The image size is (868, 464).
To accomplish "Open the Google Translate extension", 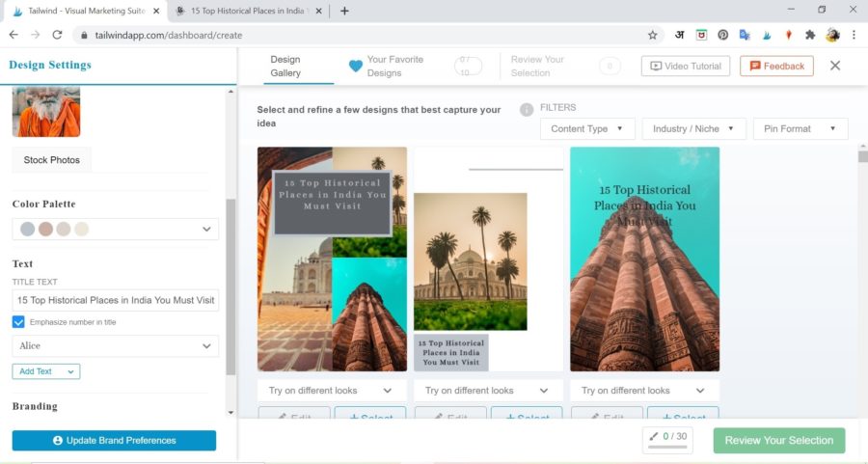I will point(745,35).
